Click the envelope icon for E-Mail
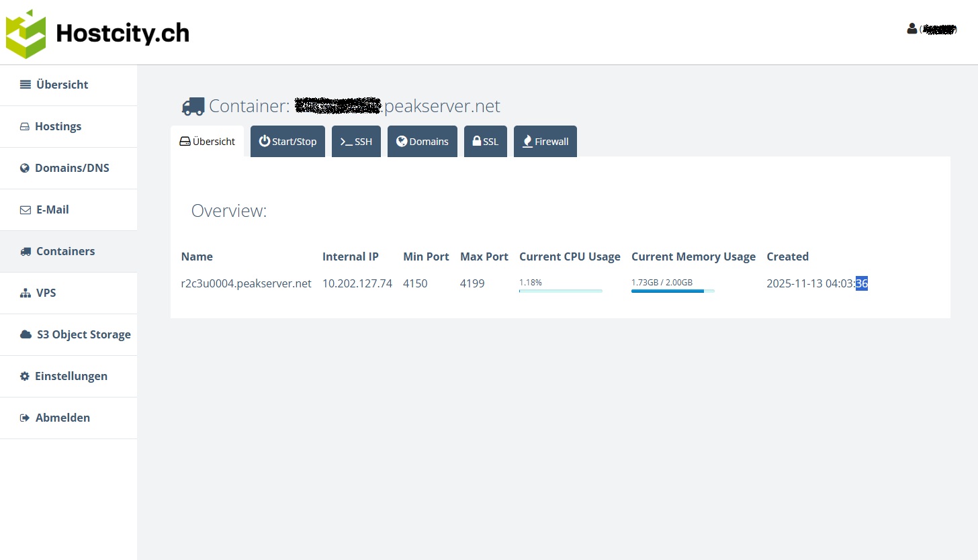Viewport: 978px width, 560px height. (x=26, y=209)
